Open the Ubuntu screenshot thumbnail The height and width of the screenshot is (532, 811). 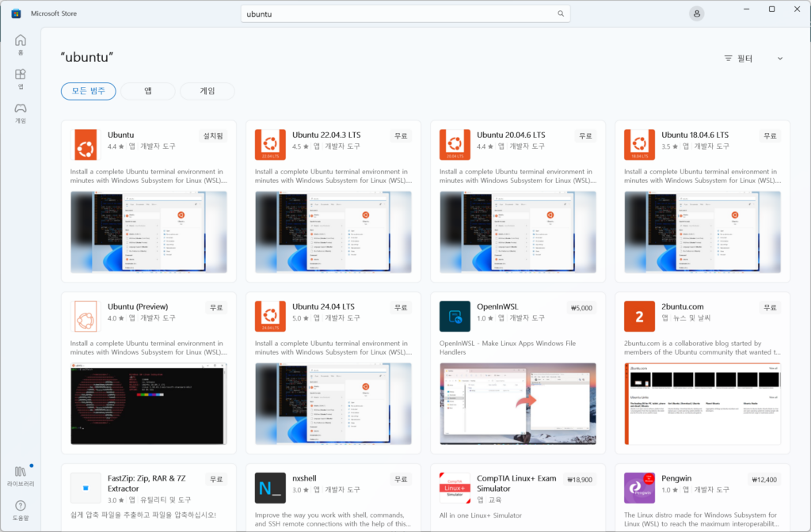tap(148, 232)
